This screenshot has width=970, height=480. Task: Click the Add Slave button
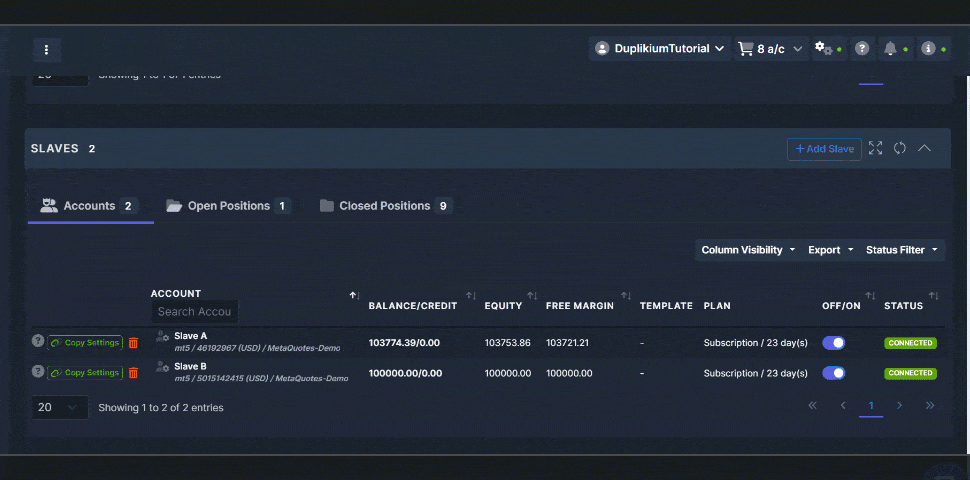824,149
